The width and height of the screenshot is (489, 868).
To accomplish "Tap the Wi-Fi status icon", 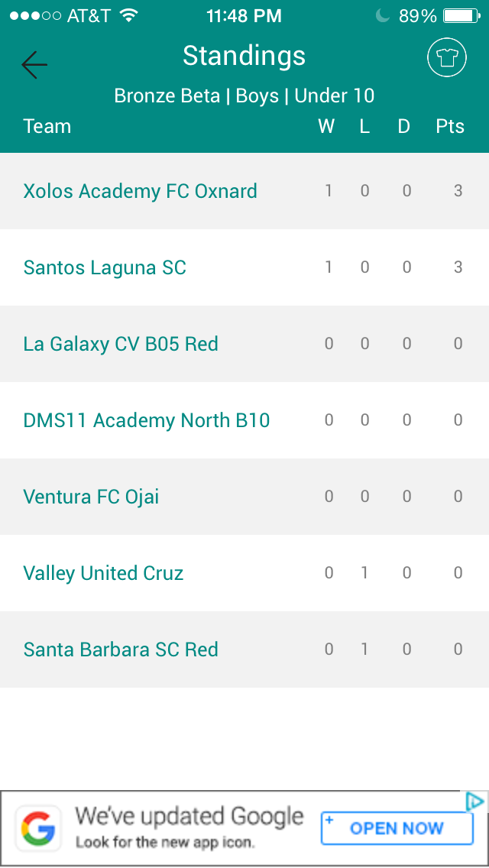I will (129, 15).
